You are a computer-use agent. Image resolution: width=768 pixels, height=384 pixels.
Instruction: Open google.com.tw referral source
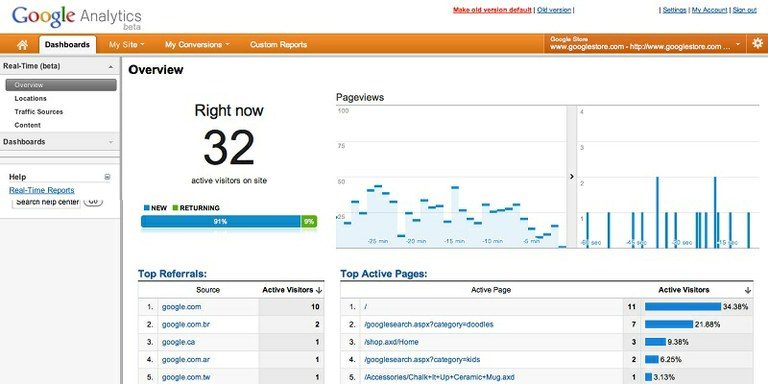tap(186, 377)
